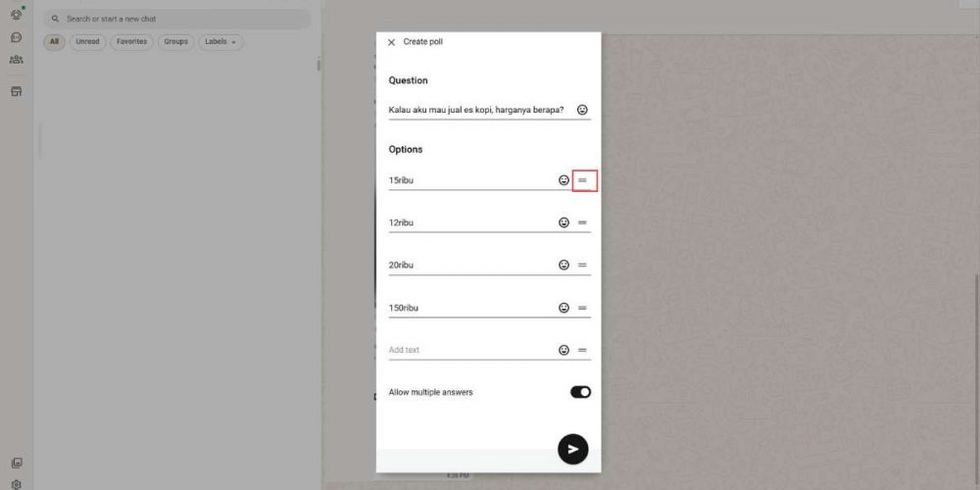
Task: Click reorder handle for 12ribu option
Action: tap(582, 222)
